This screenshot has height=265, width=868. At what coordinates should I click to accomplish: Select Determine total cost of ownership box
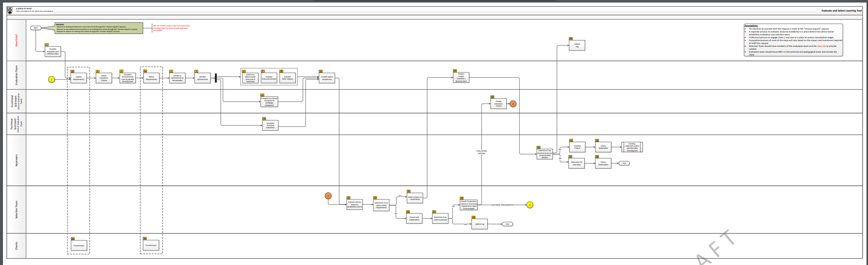tap(250, 78)
